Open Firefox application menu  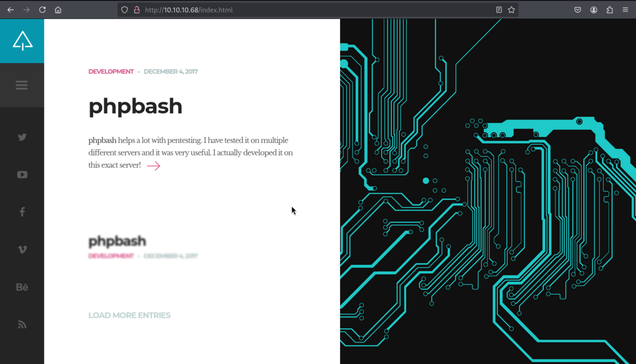coord(625,10)
